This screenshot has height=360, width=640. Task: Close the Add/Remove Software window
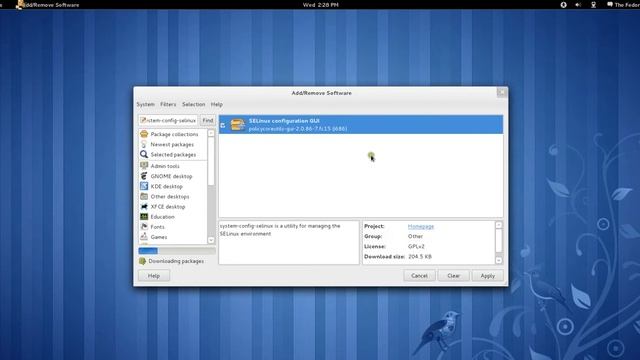502,93
